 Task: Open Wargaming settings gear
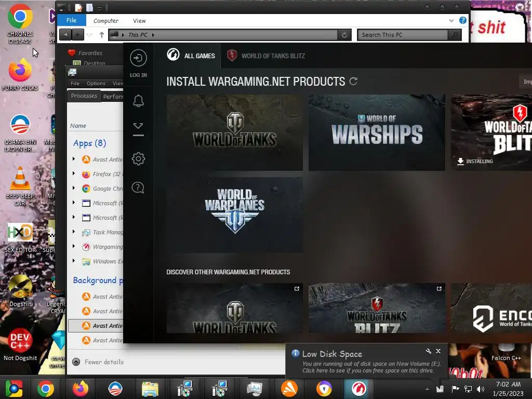(138, 158)
